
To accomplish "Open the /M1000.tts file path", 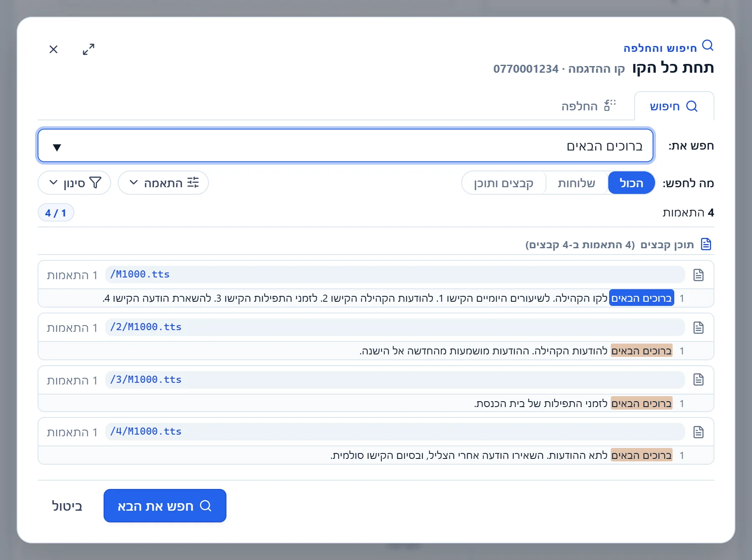I will 395,275.
